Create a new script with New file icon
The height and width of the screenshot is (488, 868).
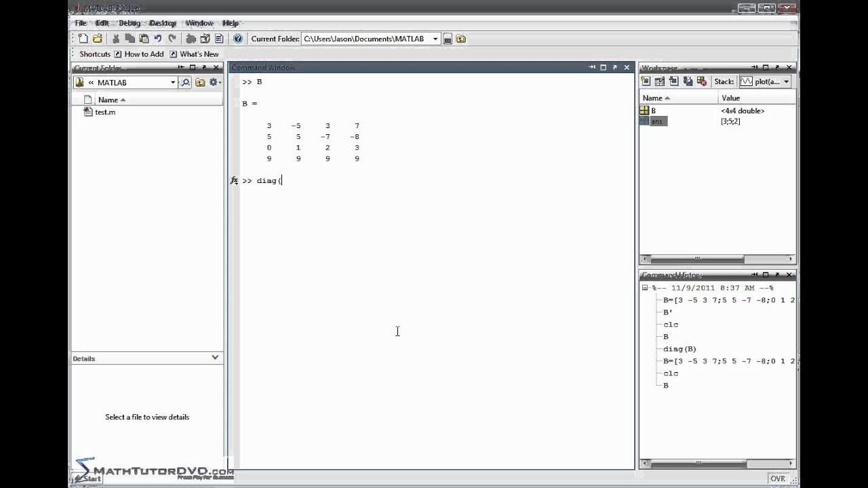pos(83,39)
